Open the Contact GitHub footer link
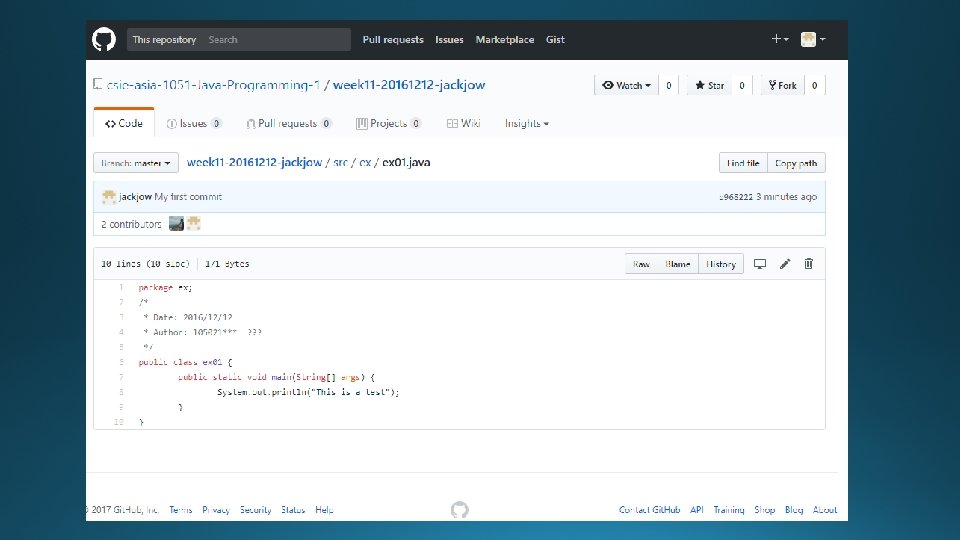This screenshot has height=540, width=960. 650,509
